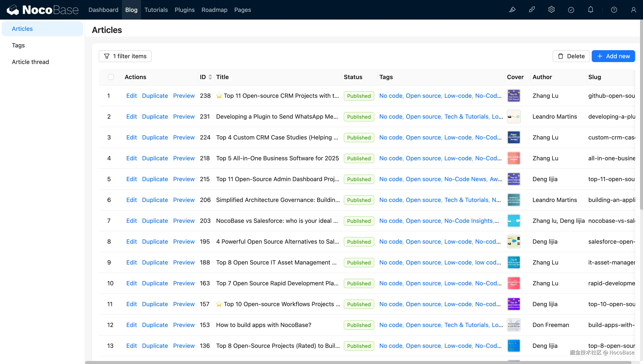643x364 pixels.
Task: Preview article 224
Action: pos(184,138)
